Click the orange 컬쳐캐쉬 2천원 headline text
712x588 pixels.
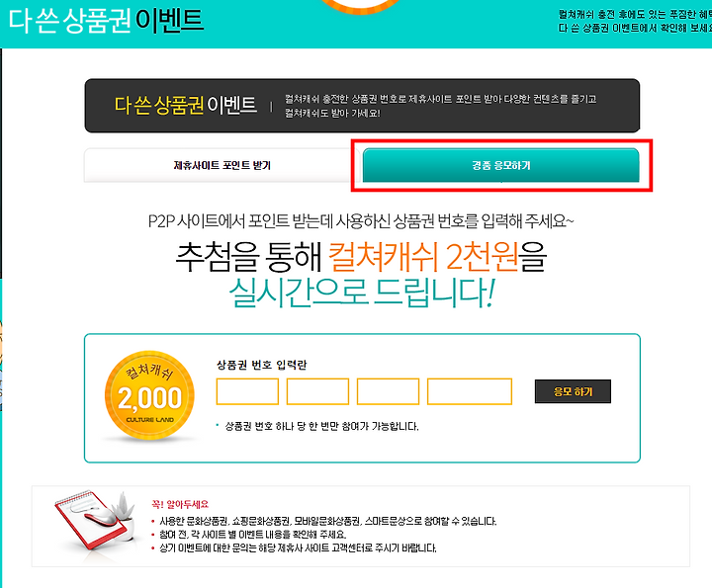point(423,256)
